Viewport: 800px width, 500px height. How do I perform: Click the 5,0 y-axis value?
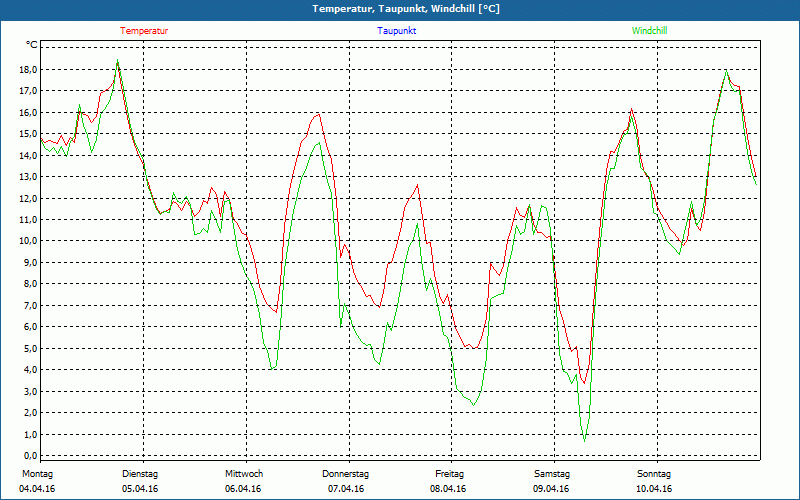(x=31, y=348)
